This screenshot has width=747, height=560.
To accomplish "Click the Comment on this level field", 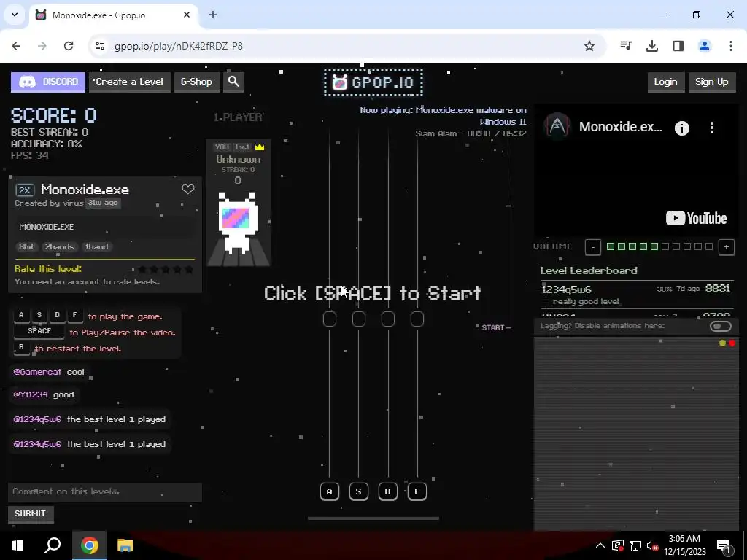I will (x=105, y=492).
